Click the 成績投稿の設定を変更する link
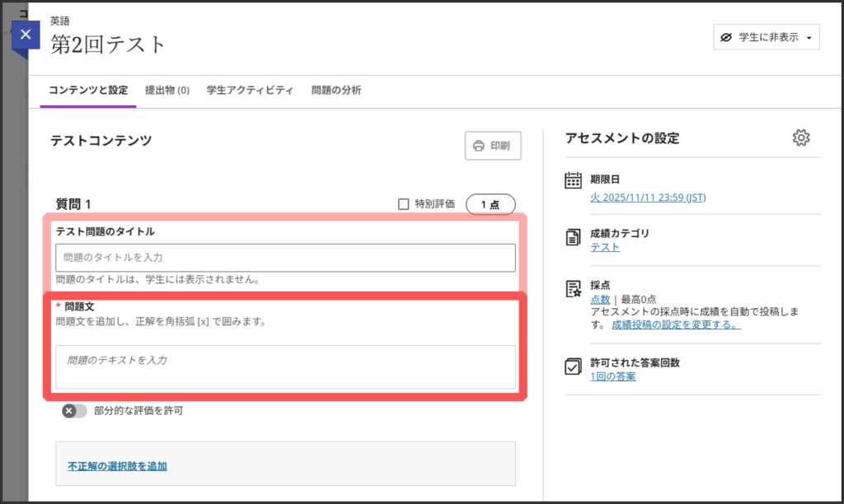Viewport: 844px width, 504px height. 675,325
